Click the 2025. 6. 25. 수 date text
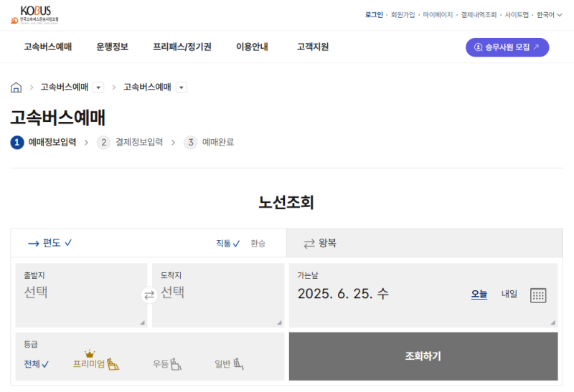The height and width of the screenshot is (392, 574). point(343,294)
